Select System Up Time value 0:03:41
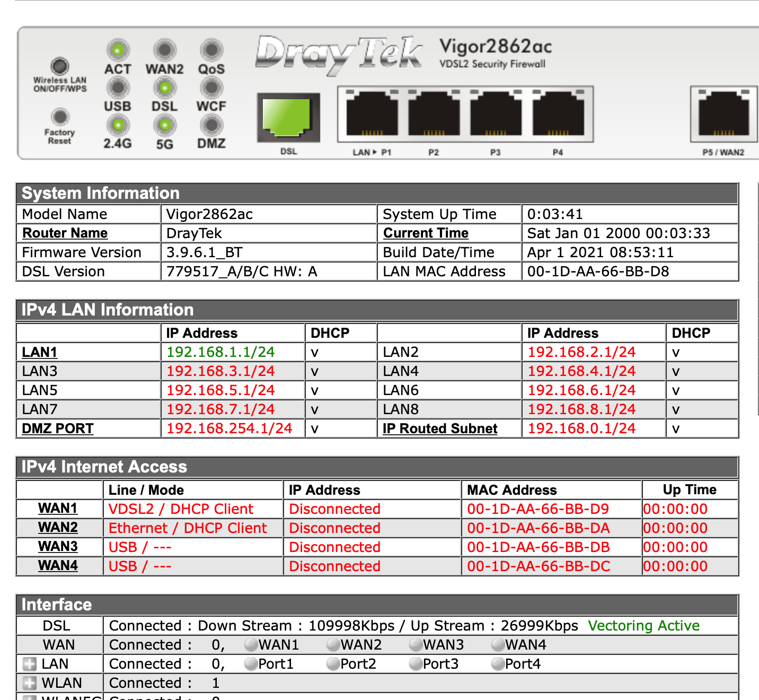 coord(555,214)
